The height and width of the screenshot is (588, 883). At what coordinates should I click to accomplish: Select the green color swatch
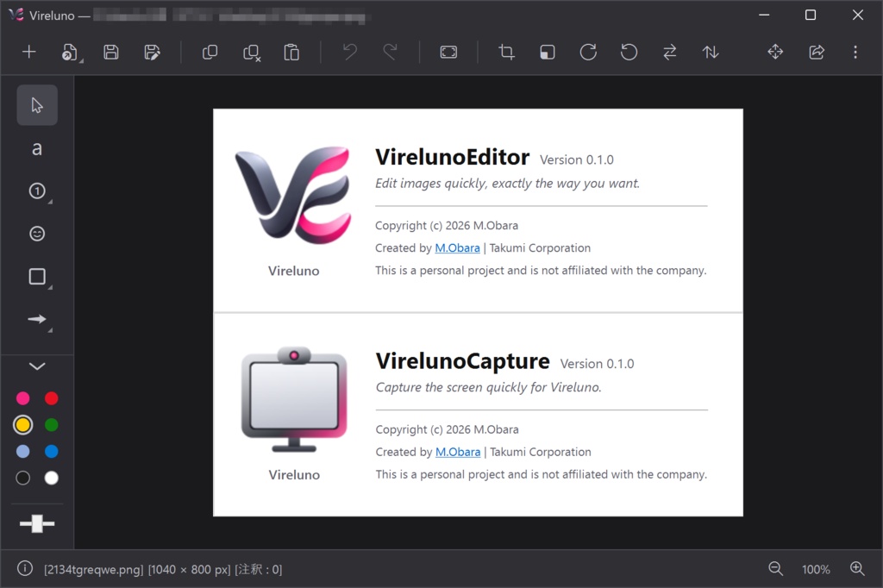pos(51,425)
